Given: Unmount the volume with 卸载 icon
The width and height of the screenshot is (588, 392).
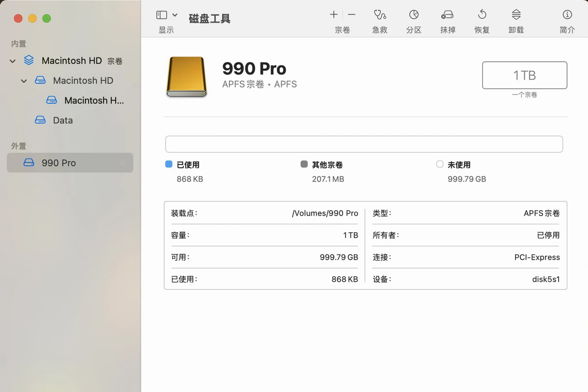Looking at the screenshot, I should click(516, 15).
